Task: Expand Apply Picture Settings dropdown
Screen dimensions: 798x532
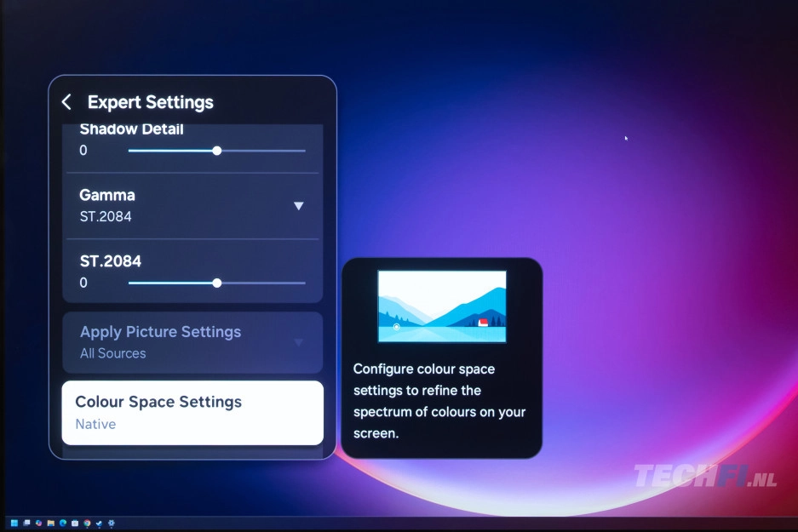Action: click(x=299, y=342)
